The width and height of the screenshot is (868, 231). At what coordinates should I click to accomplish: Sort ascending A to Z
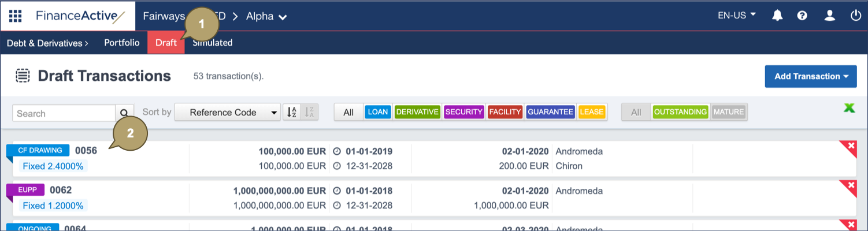(292, 113)
